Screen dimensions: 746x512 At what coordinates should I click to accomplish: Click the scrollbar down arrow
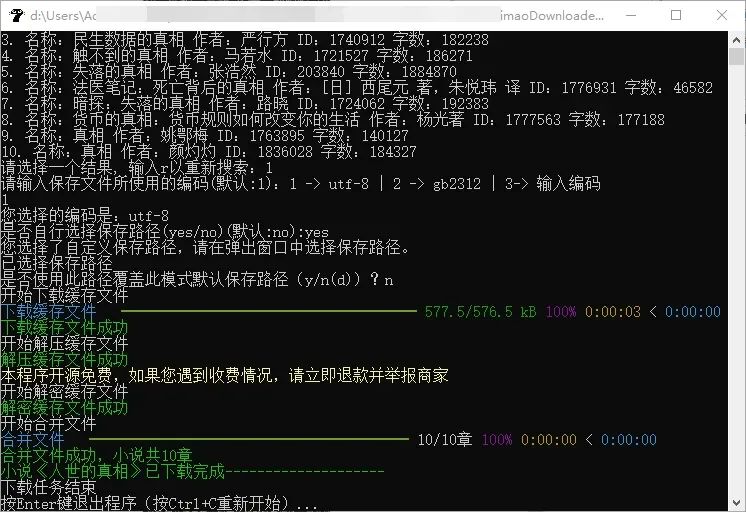(x=736, y=502)
